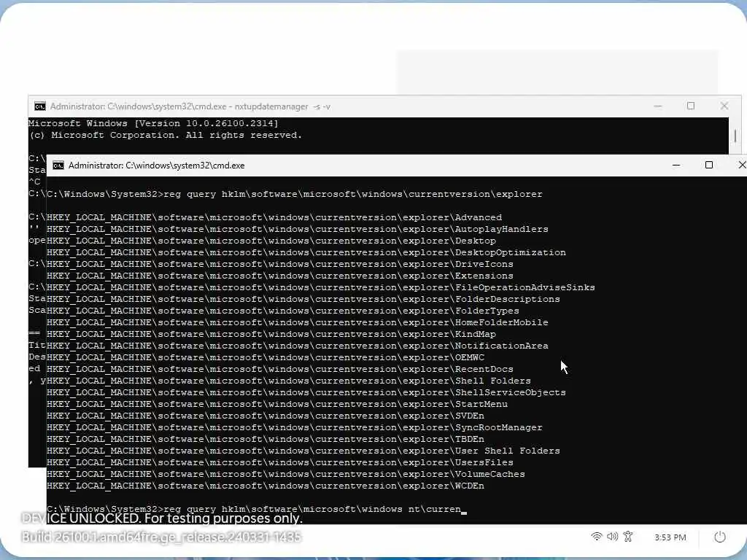Click the registry line ending in 'FolderTypes'
The height and width of the screenshot is (560, 747).
(283, 311)
